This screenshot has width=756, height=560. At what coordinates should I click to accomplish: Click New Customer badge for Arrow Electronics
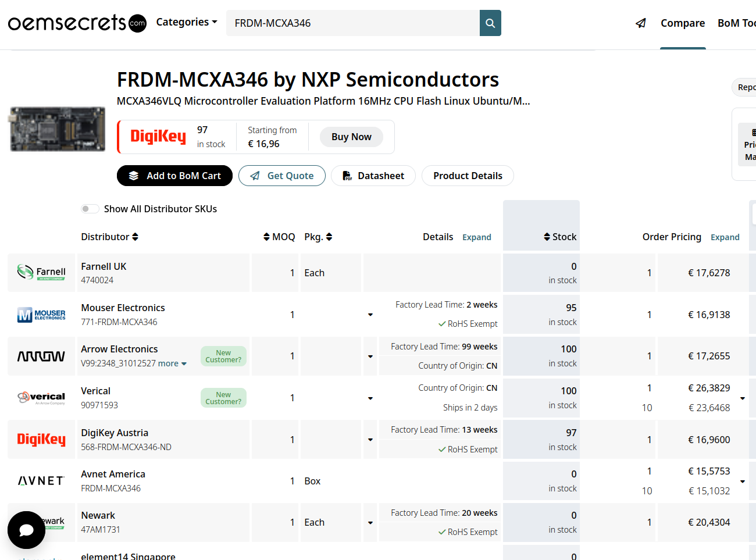(223, 356)
